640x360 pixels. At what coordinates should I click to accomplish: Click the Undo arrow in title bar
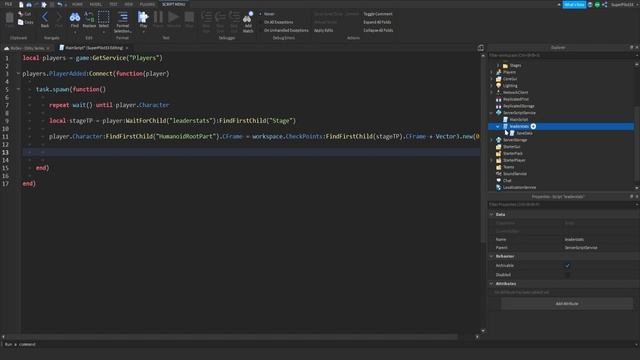click(60, 4)
